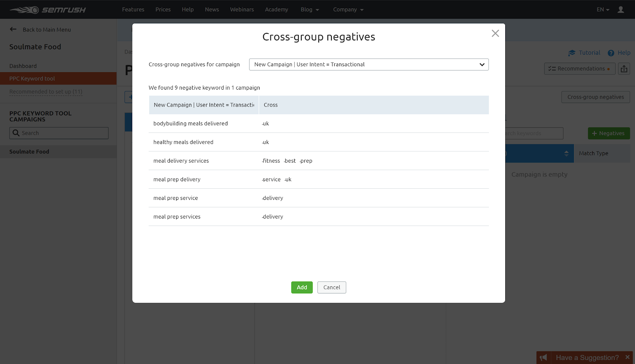Select the 'bodybuilding meals delivered' row
The width and height of the screenshot is (635, 364).
[x=319, y=124]
